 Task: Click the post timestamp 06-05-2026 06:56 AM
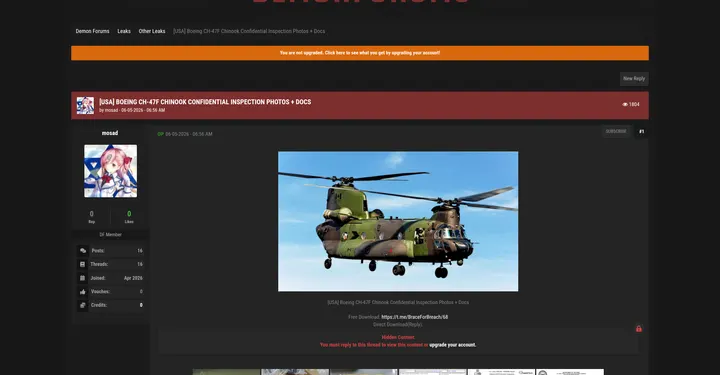point(189,134)
